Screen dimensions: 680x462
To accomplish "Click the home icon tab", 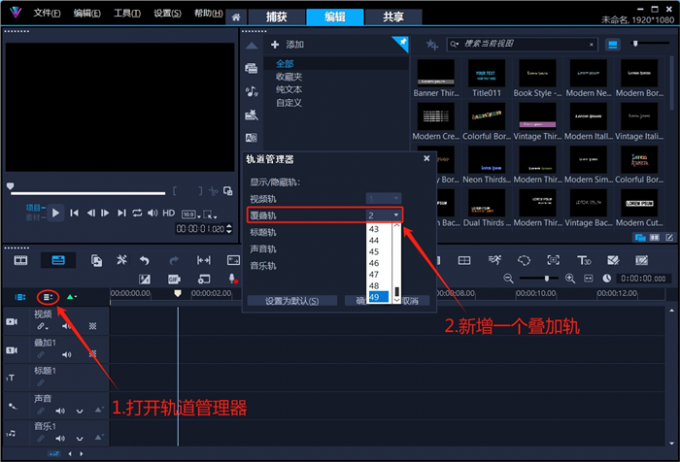I will (236, 17).
